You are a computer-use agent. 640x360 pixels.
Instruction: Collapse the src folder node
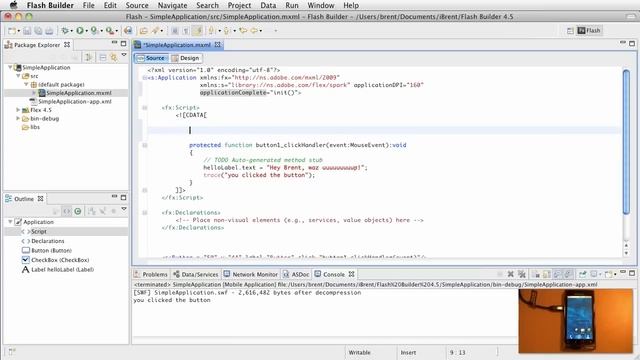pos(18,76)
